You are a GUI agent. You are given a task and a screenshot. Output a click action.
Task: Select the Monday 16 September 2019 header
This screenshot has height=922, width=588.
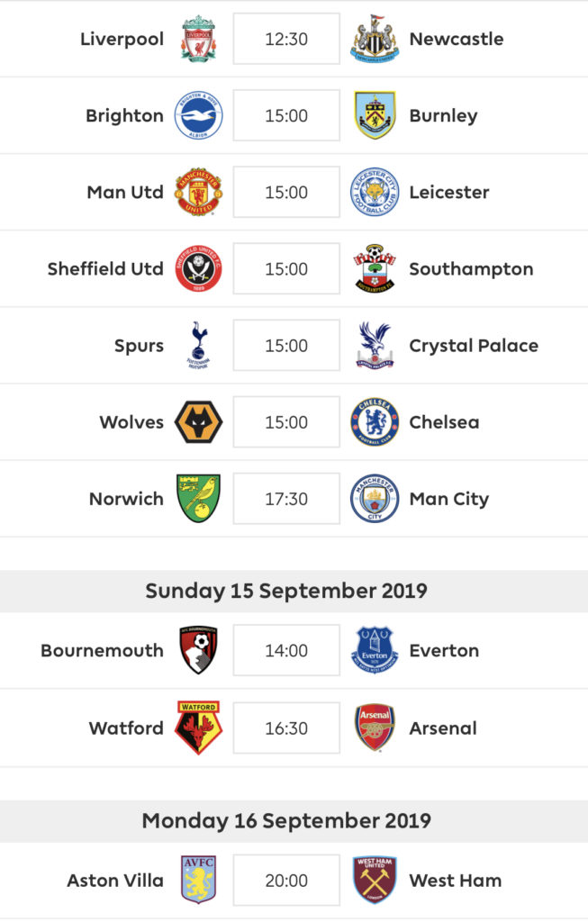286,821
